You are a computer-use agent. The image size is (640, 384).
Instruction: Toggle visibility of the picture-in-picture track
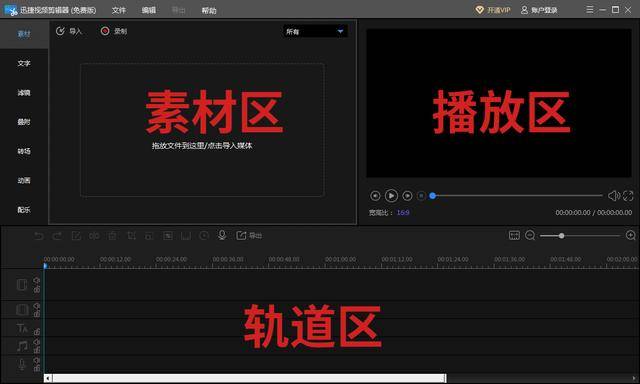click(x=36, y=306)
